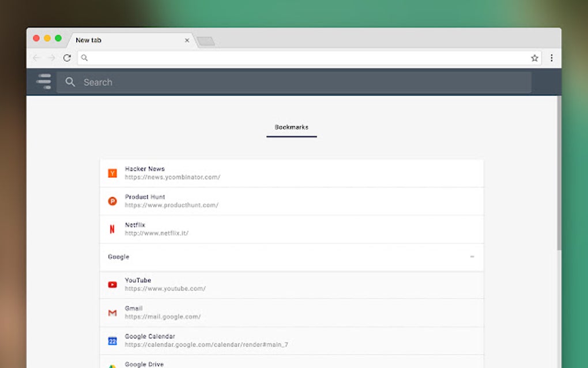The width and height of the screenshot is (588, 368).
Task: Collapse the Google bookmarks folder
Action: tap(472, 257)
